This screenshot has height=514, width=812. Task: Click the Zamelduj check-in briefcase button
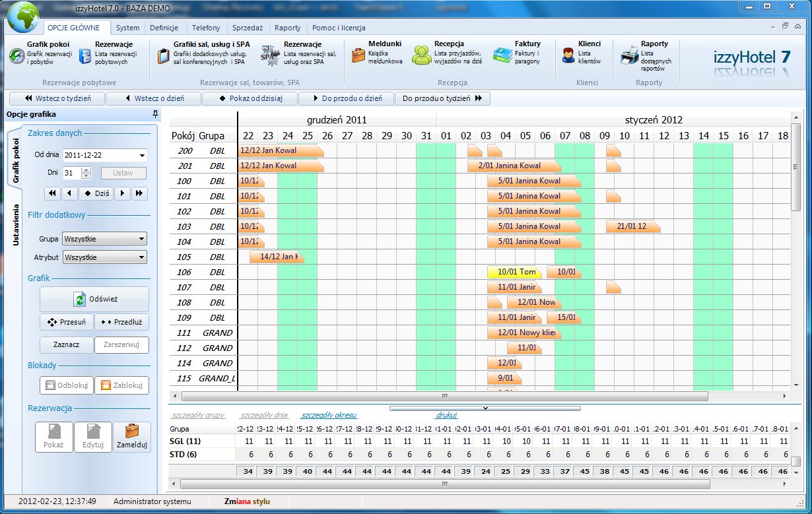pyautogui.click(x=132, y=436)
